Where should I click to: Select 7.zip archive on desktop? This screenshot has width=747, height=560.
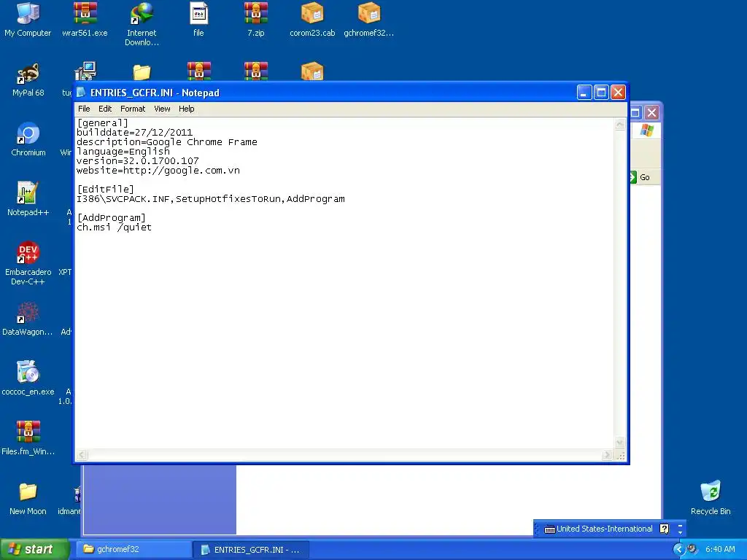click(256, 20)
